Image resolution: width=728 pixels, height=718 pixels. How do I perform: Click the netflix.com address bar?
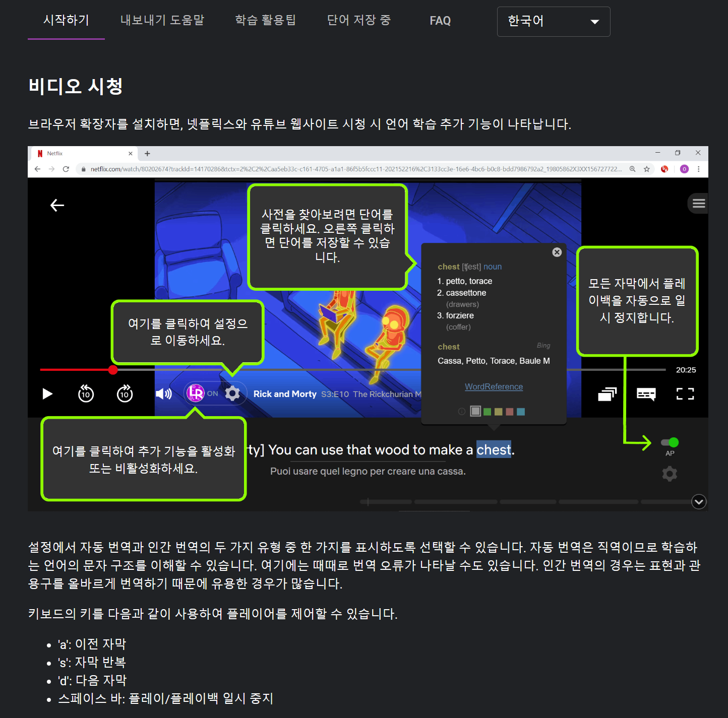[355, 169]
